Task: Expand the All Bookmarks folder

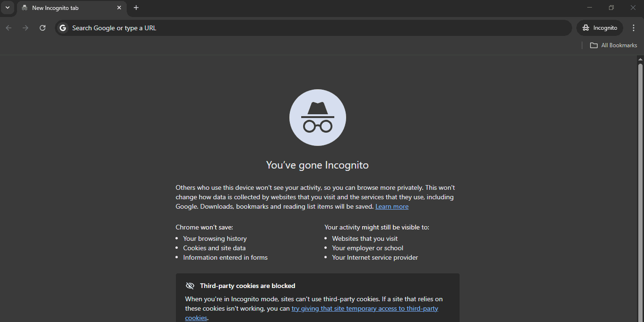Action: pos(613,45)
